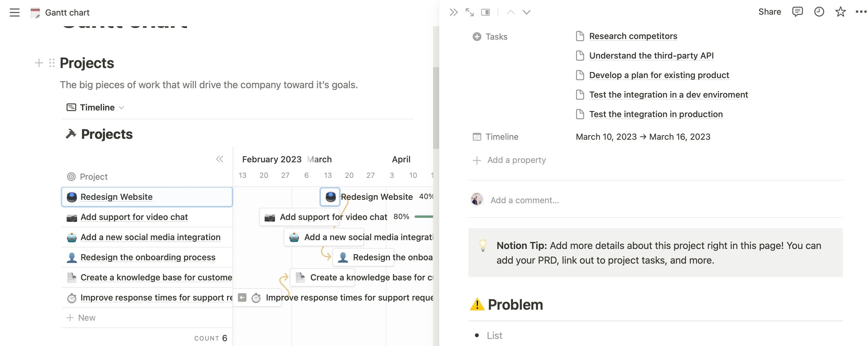Expand the peek to full page icon
The height and width of the screenshot is (346, 868).
469,12
